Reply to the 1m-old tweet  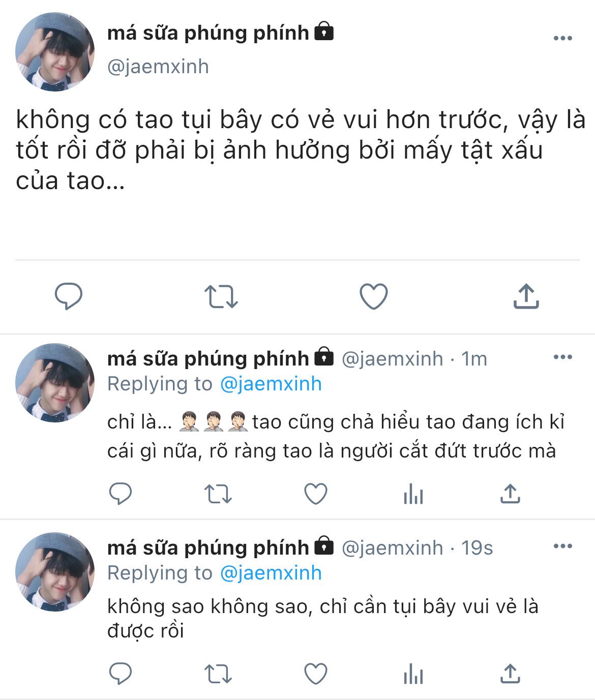[121, 493]
